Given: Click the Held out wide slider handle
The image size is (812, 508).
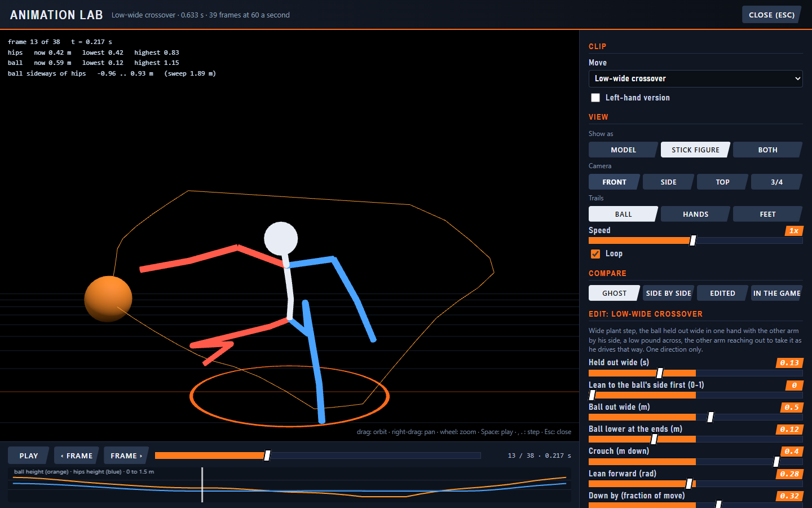Looking at the screenshot, I should click(660, 373).
